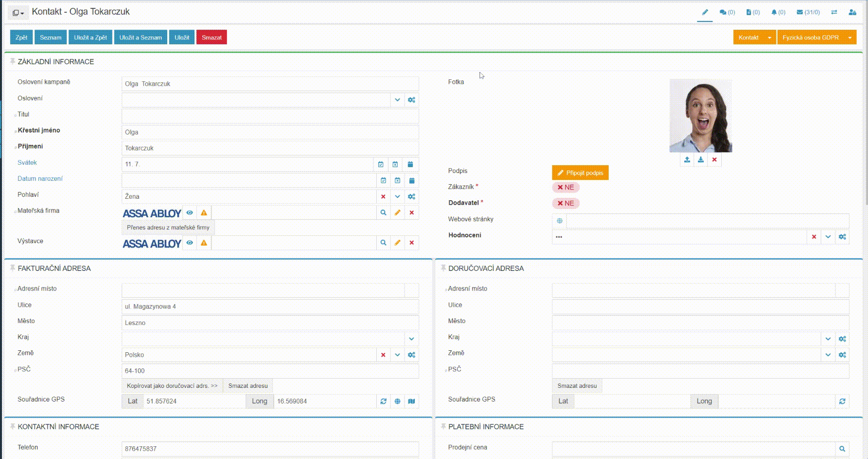Click the Uložit a Zpět button

90,38
